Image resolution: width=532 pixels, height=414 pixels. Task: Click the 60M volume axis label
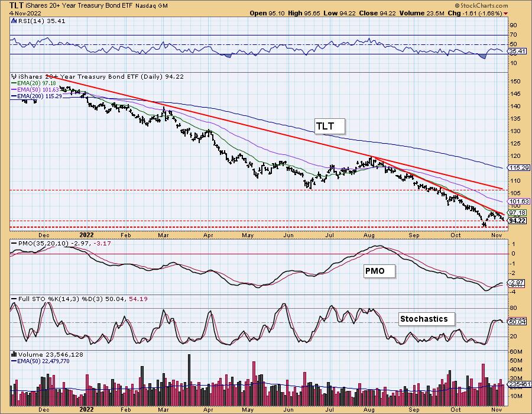coord(515,351)
